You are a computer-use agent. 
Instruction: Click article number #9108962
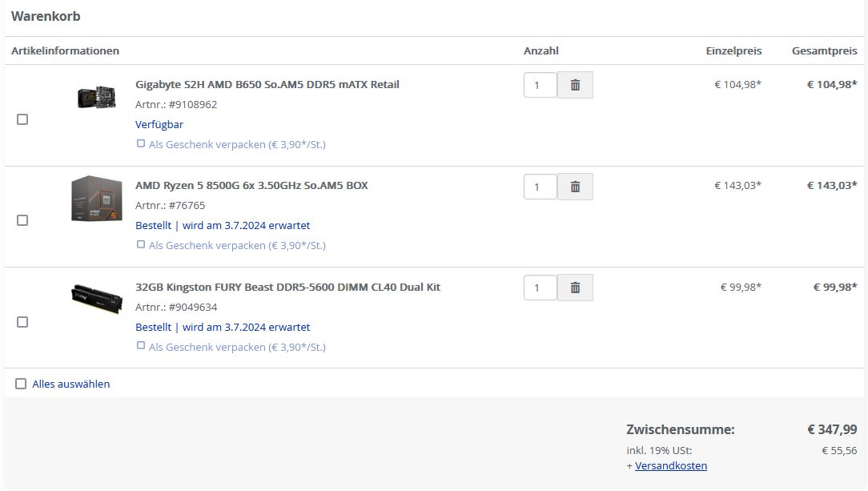point(193,105)
